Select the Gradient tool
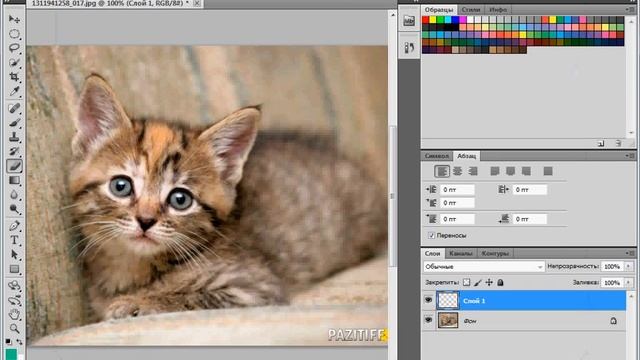640x360 pixels. pos(14,180)
